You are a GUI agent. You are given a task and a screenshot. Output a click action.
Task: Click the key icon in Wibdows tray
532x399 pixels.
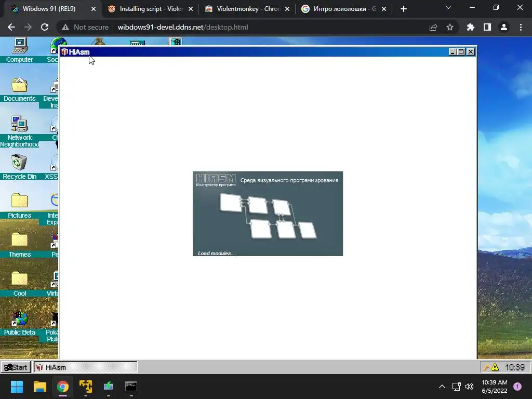pos(486,367)
